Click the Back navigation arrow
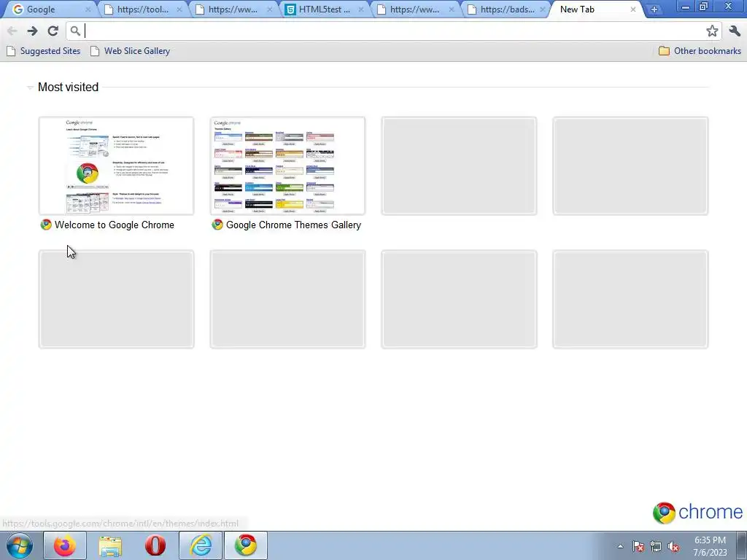Image resolution: width=747 pixels, height=560 pixels. (x=12, y=31)
